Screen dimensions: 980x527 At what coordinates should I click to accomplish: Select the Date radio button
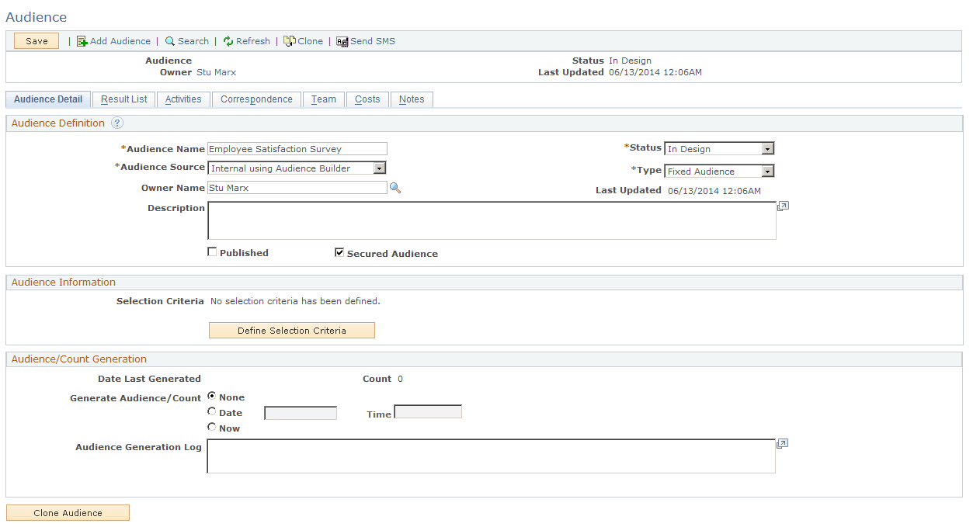click(212, 412)
